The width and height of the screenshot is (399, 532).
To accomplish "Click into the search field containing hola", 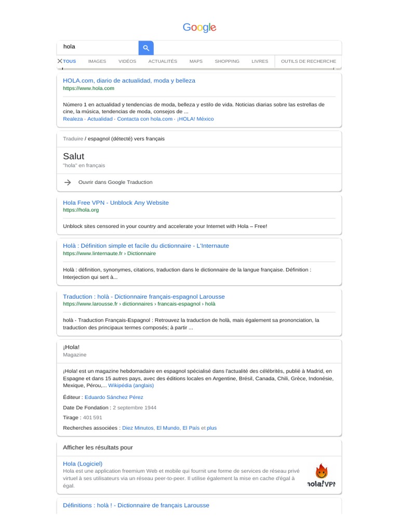I will tap(99, 47).
